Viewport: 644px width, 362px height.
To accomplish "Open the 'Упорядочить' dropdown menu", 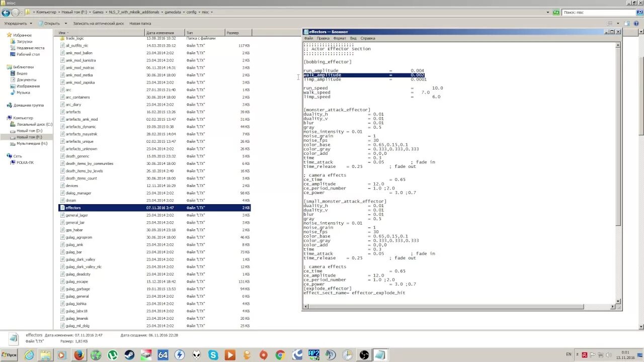I will [x=18, y=23].
